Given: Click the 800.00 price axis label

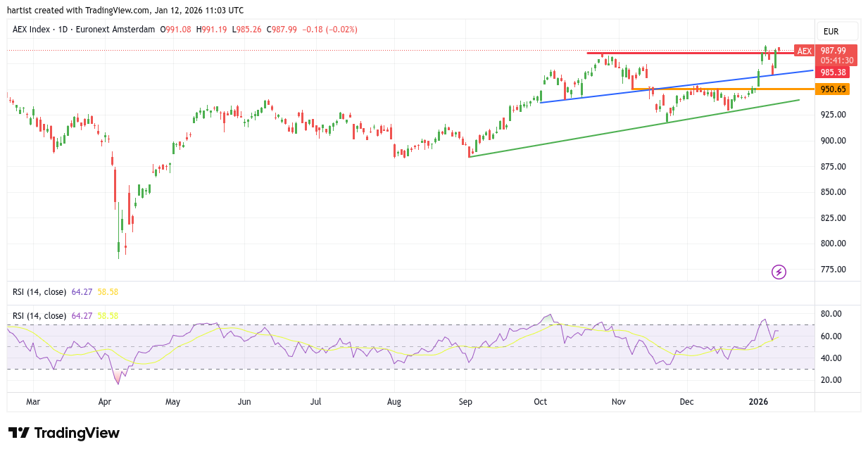Looking at the screenshot, I should click(x=833, y=244).
